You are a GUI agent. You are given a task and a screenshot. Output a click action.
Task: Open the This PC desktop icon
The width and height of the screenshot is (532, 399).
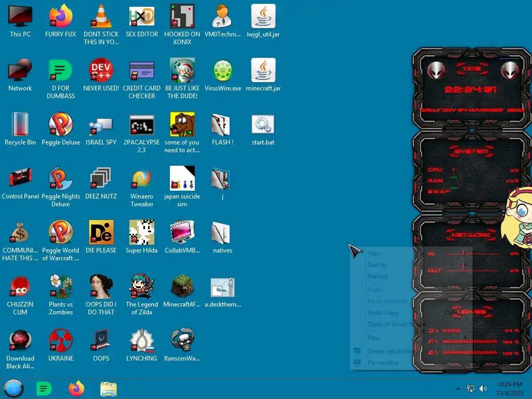click(x=20, y=21)
